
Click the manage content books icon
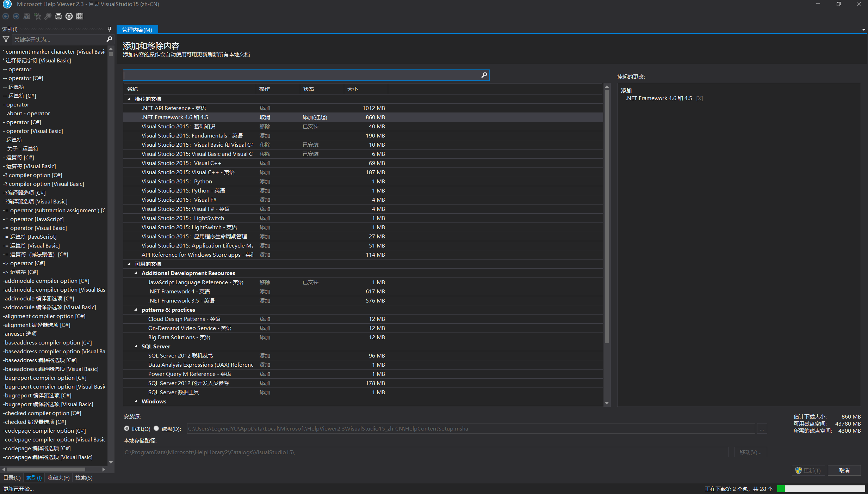(80, 16)
